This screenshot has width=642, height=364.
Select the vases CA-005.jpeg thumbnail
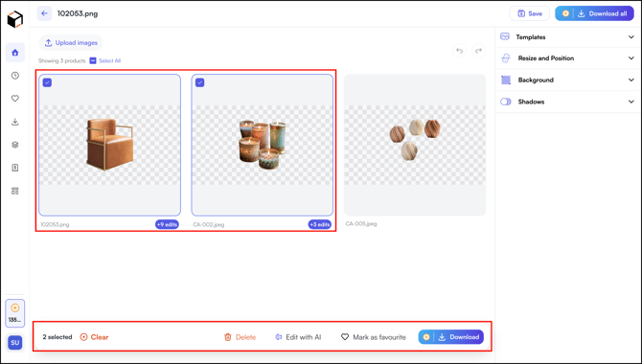(x=415, y=145)
